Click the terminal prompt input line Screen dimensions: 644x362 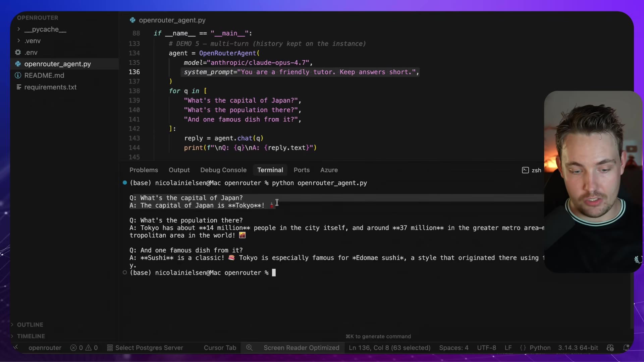tap(203, 273)
